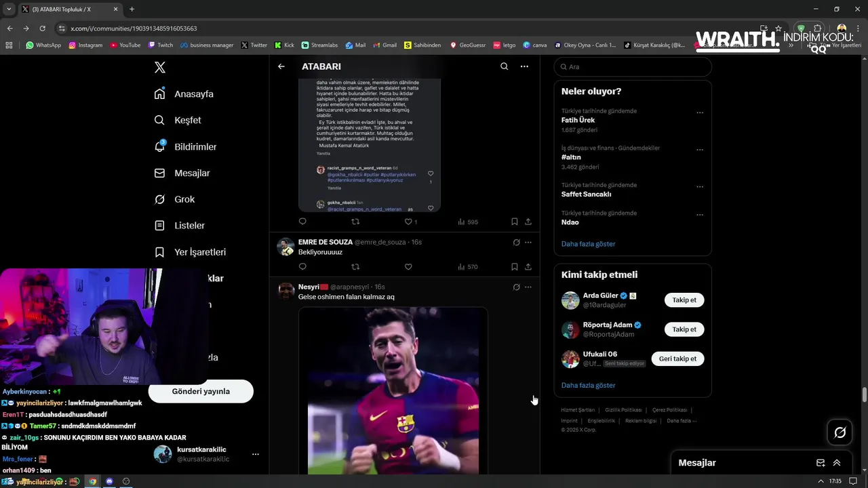Open Discord in taskbar

109,481
